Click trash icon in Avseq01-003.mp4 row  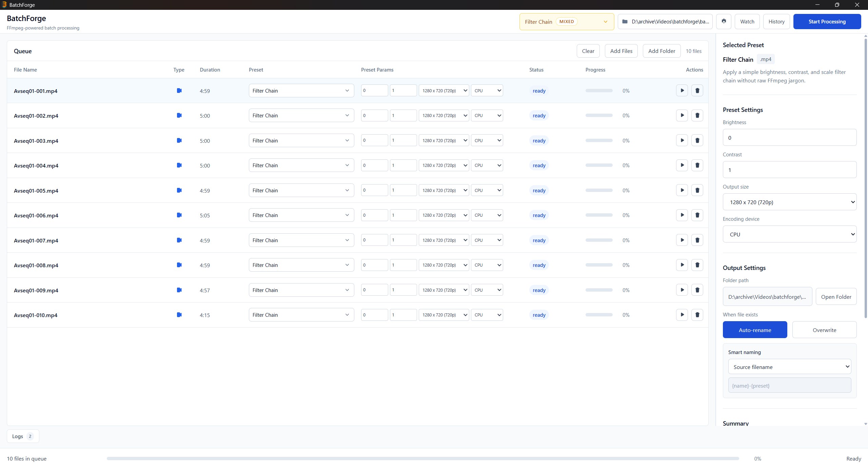coord(697,140)
